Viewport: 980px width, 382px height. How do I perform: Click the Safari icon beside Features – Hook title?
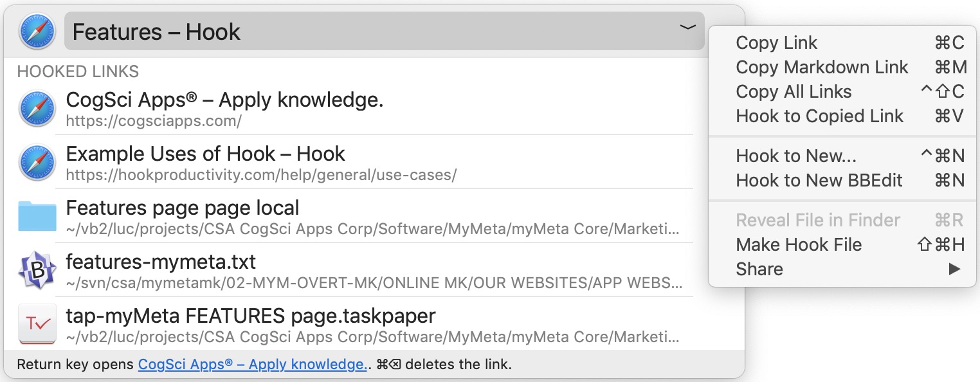point(37,30)
